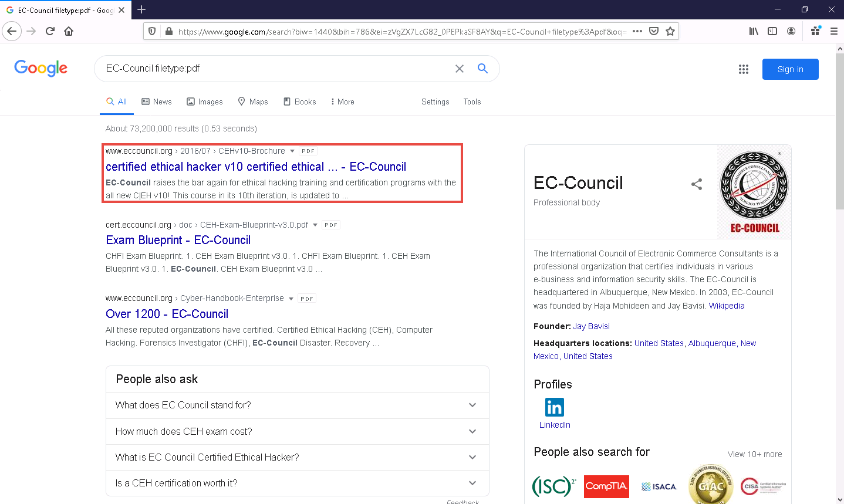
Task: Expand 'What is EC Council Certified Ethical Hacker?'
Action: pos(298,457)
